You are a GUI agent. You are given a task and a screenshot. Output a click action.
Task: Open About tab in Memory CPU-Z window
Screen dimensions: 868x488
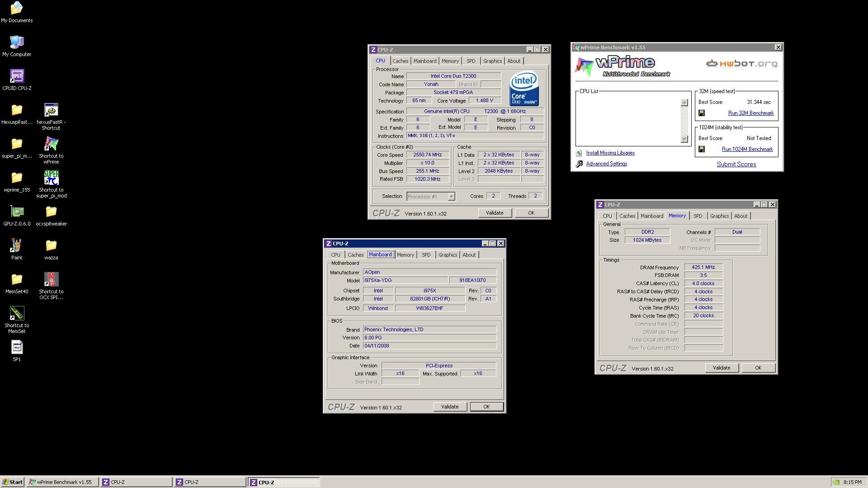741,216
